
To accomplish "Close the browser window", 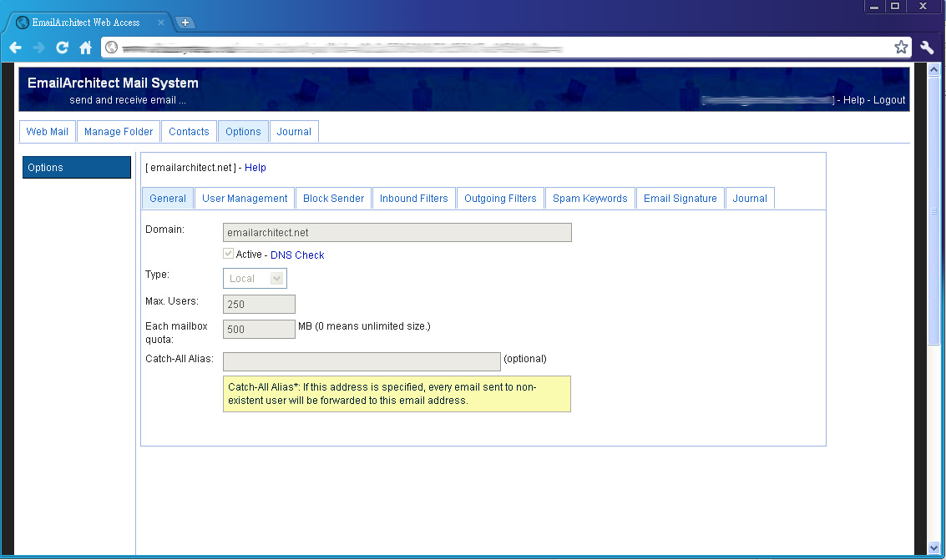I will click(x=923, y=7).
